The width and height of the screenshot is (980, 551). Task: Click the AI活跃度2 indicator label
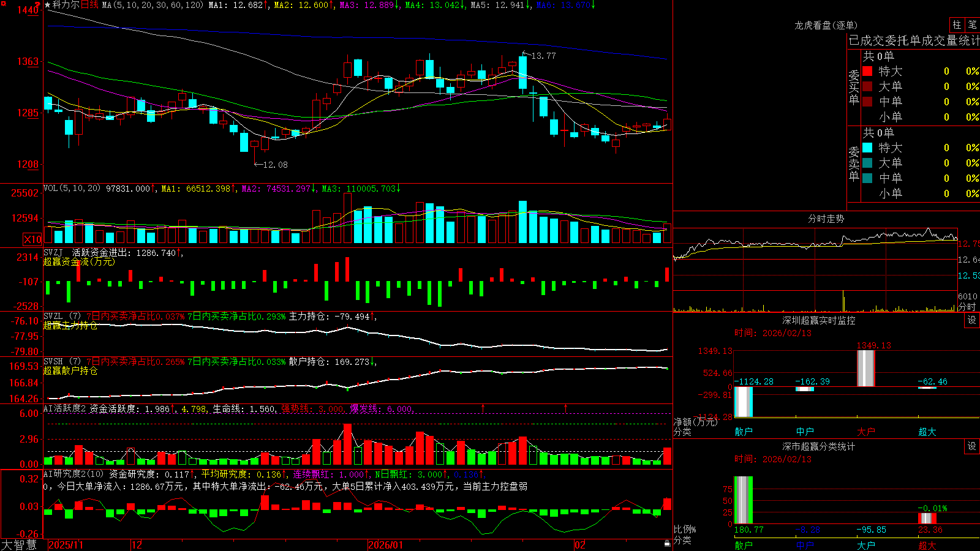coord(65,409)
